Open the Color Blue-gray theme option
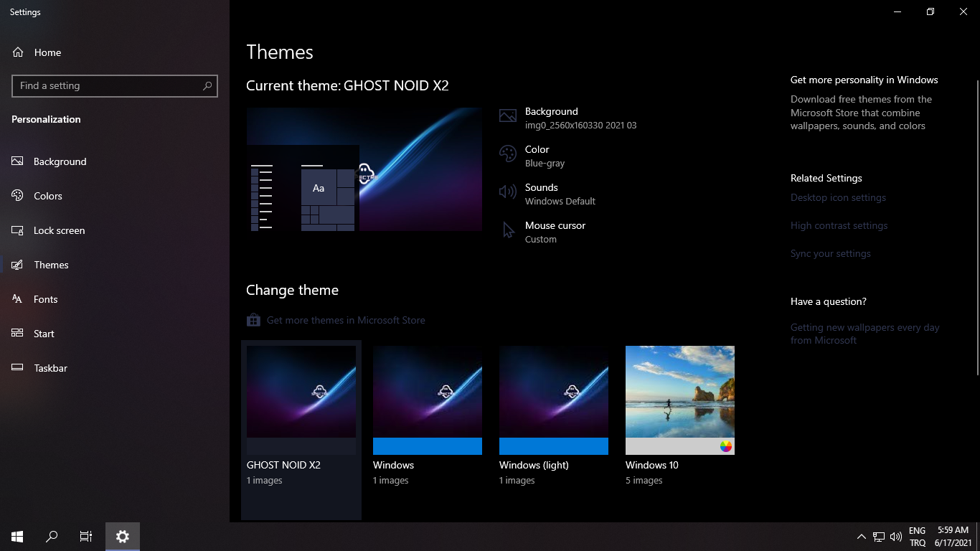This screenshot has height=551, width=980. pyautogui.click(x=532, y=156)
